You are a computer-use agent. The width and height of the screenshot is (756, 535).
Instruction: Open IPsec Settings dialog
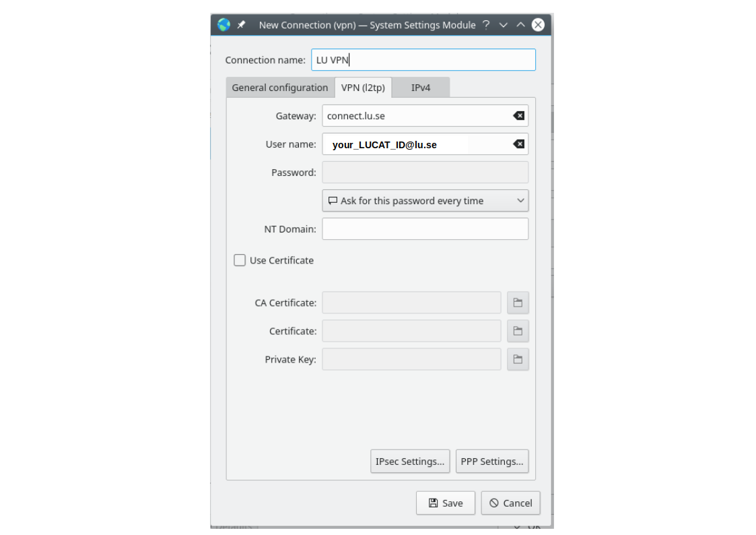click(410, 462)
